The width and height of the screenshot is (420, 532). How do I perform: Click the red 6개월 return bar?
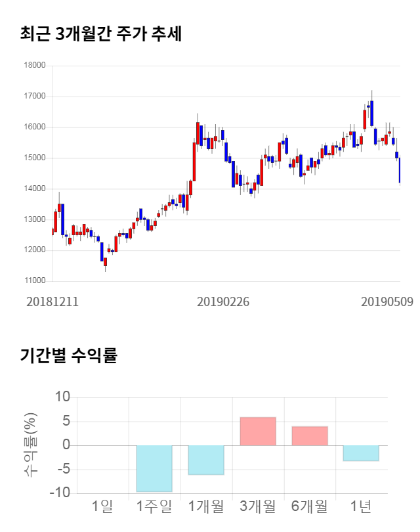(x=310, y=436)
